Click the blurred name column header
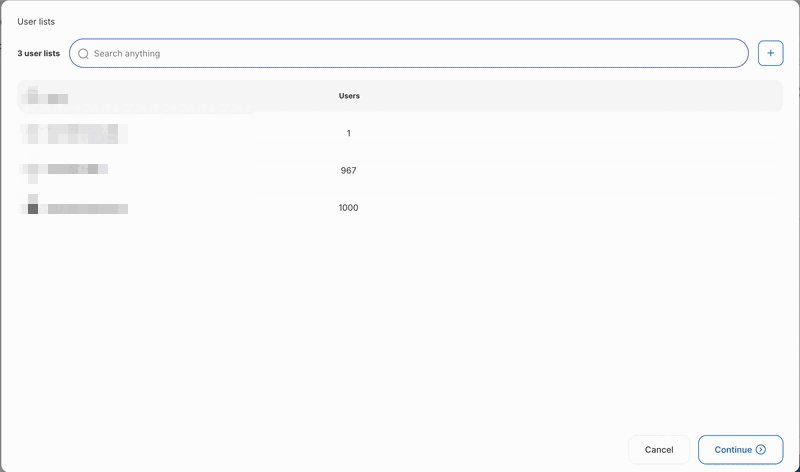The width and height of the screenshot is (800, 472). tap(47, 97)
